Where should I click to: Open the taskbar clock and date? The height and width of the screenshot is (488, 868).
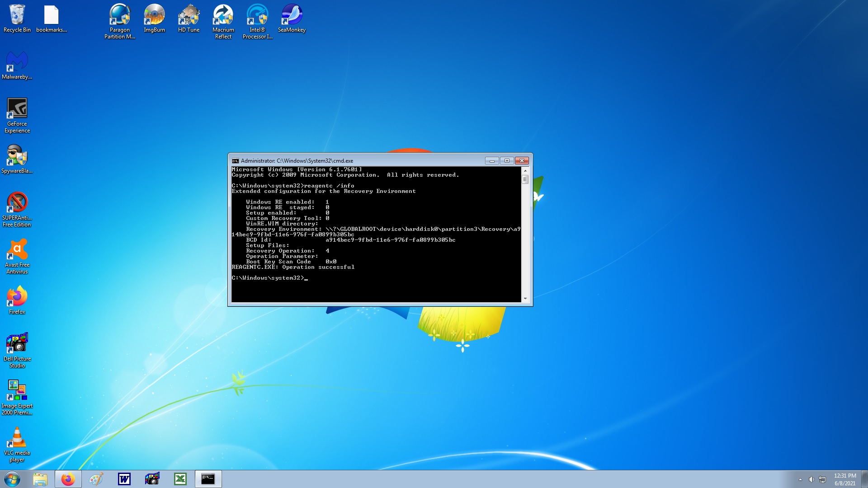[844, 479]
